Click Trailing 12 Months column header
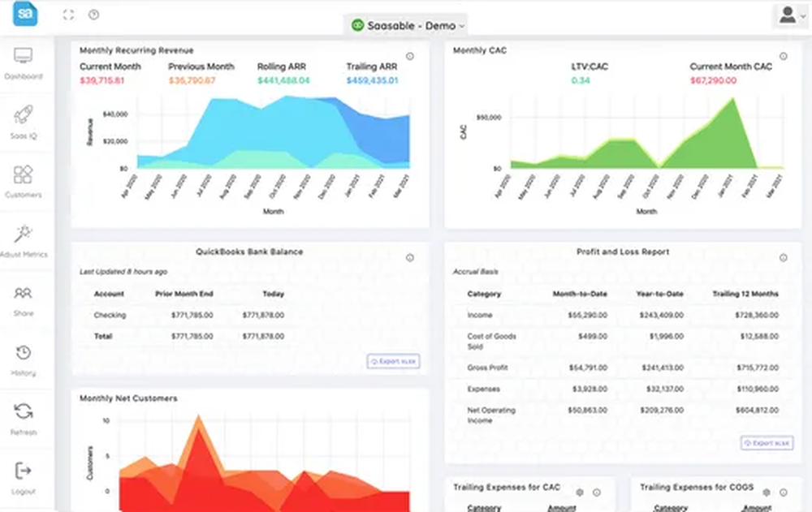The width and height of the screenshot is (812, 512). click(745, 294)
